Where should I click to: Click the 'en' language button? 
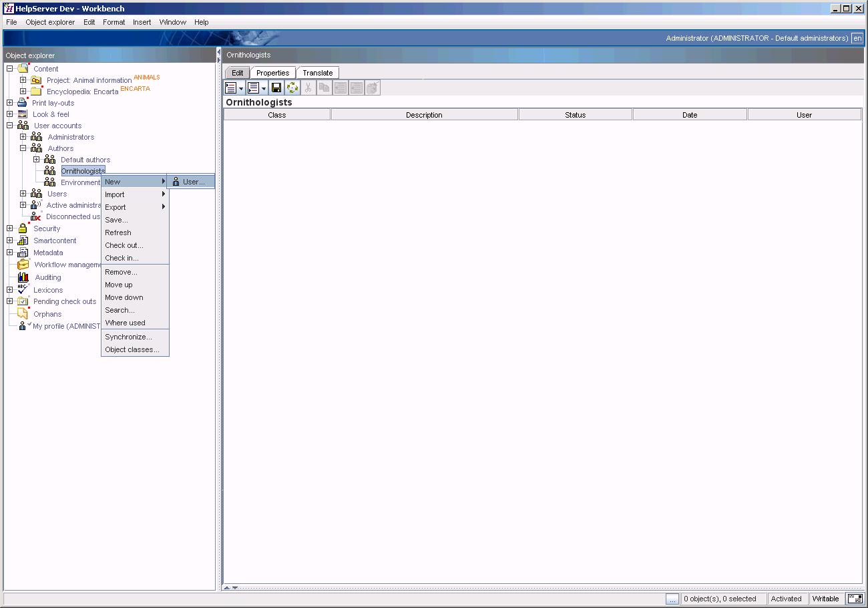pos(857,39)
